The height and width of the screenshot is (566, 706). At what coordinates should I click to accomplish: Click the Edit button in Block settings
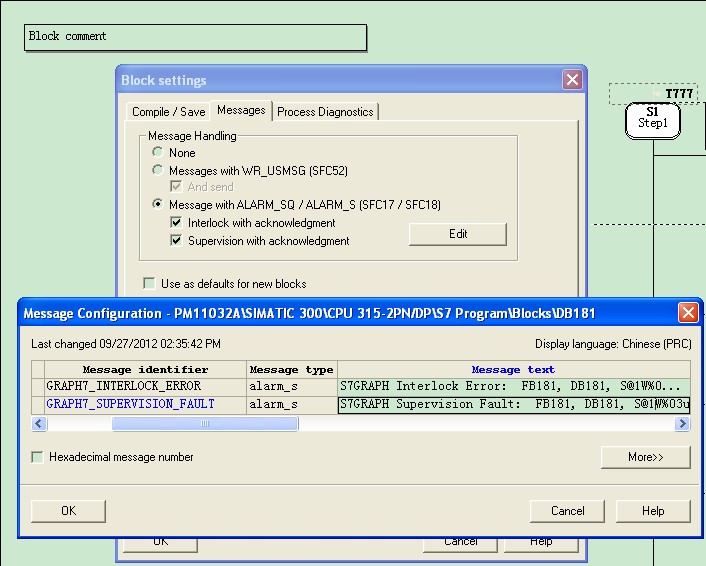pyautogui.click(x=458, y=234)
